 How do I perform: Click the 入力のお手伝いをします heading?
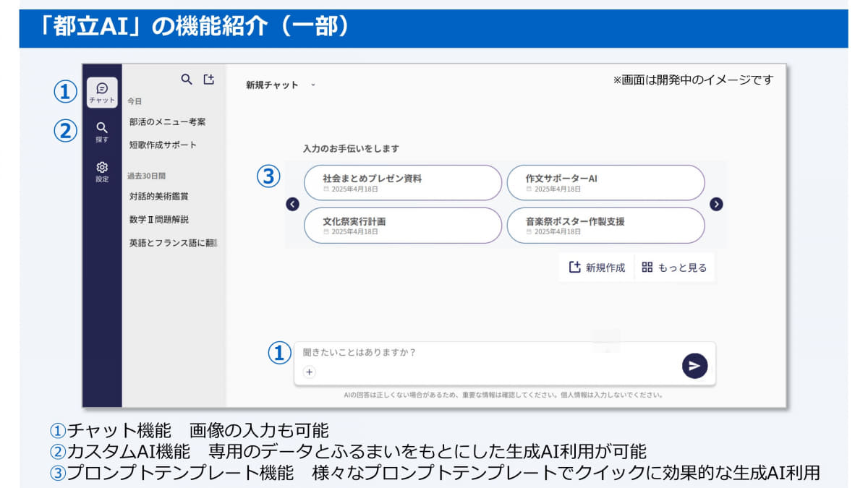(x=351, y=148)
